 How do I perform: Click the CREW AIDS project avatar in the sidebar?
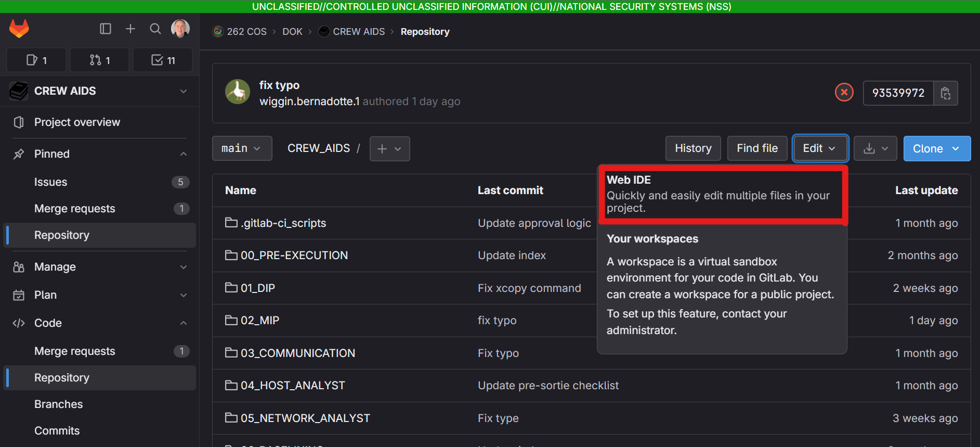[x=19, y=91]
